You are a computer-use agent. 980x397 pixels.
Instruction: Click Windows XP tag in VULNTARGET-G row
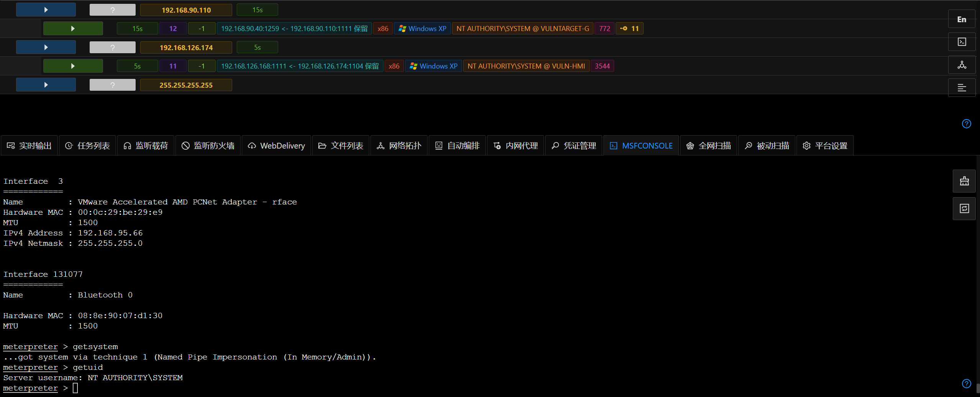tap(422, 28)
